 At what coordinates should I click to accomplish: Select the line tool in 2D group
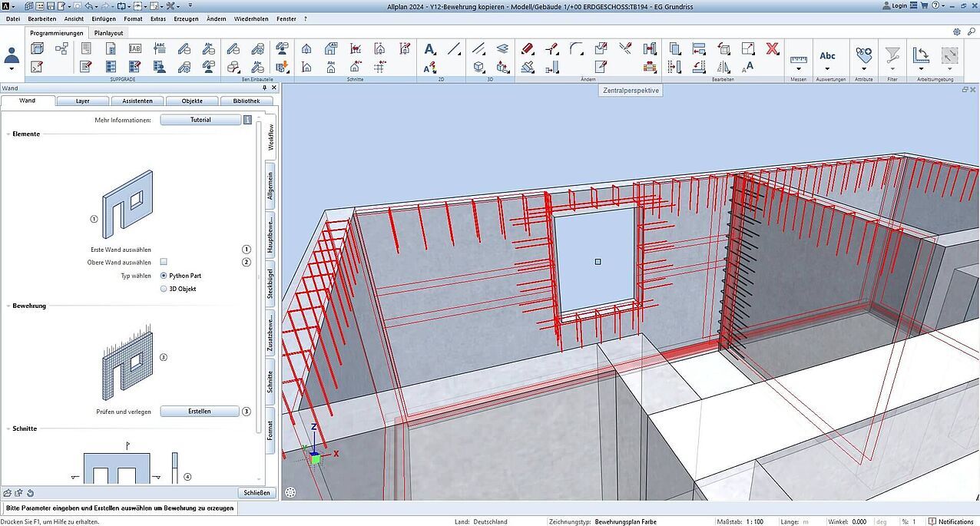tap(454, 49)
